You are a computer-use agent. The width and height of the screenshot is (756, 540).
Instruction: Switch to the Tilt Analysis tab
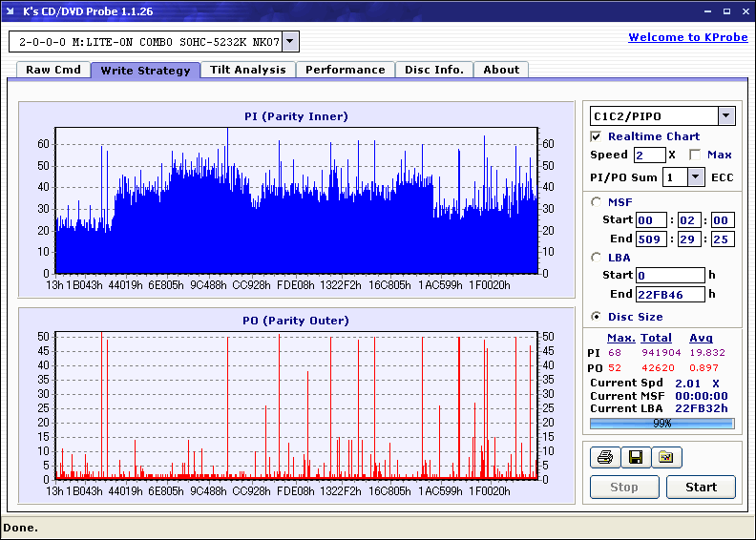pos(247,70)
